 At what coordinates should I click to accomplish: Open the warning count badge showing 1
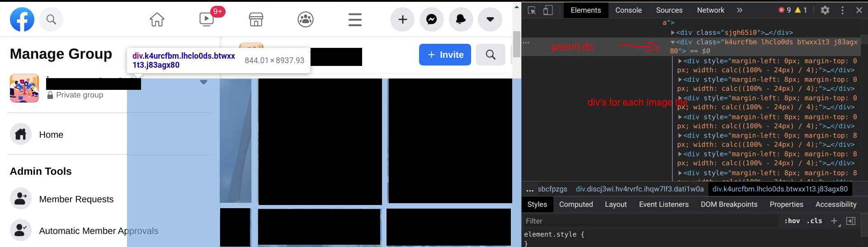coord(801,10)
